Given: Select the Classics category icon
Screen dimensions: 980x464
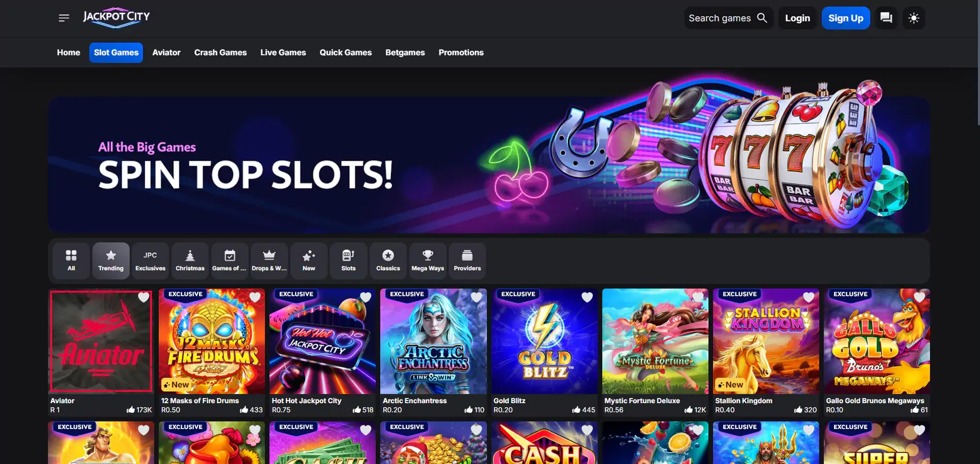Looking at the screenshot, I should pyautogui.click(x=388, y=261).
